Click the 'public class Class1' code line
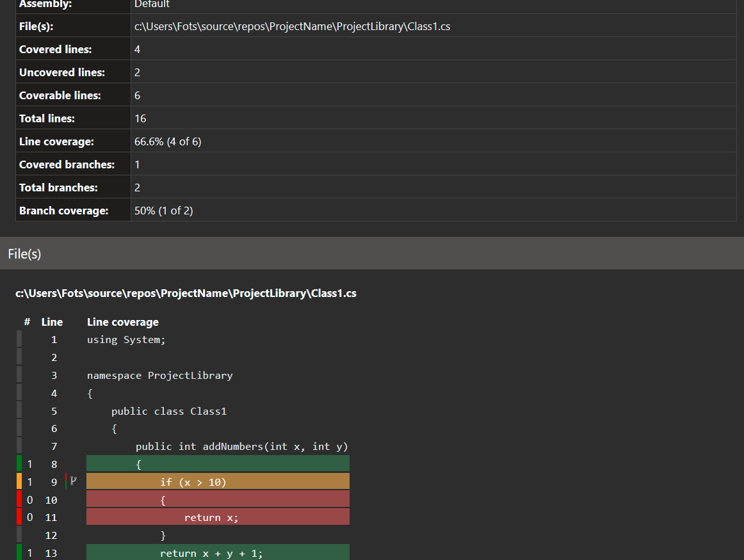 pyautogui.click(x=168, y=411)
